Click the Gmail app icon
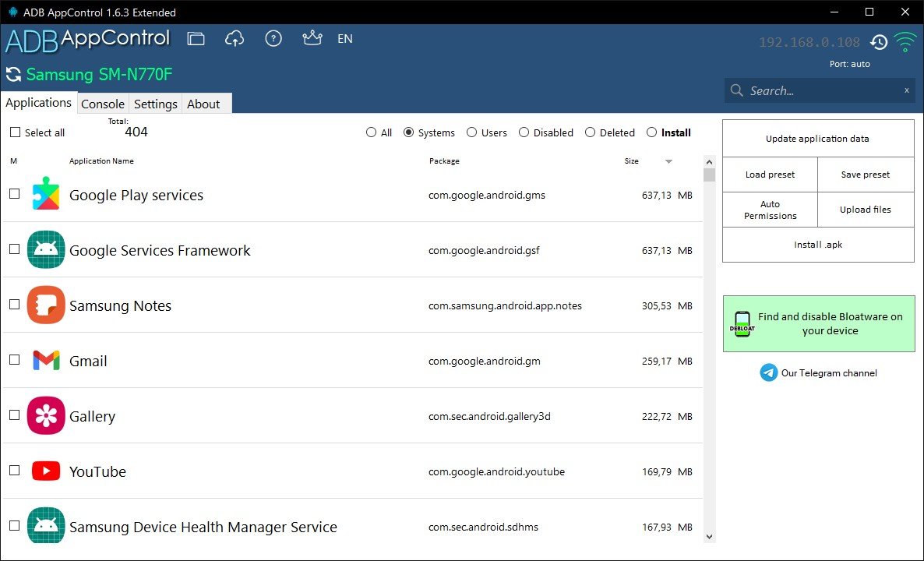Viewport: 924px width, 561px height. 46,360
